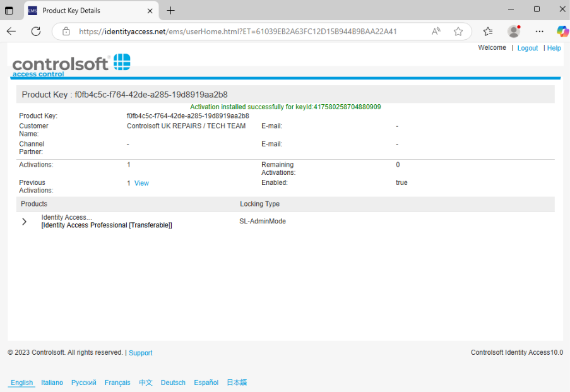
Task: Log out via the Logout link
Action: pos(528,48)
